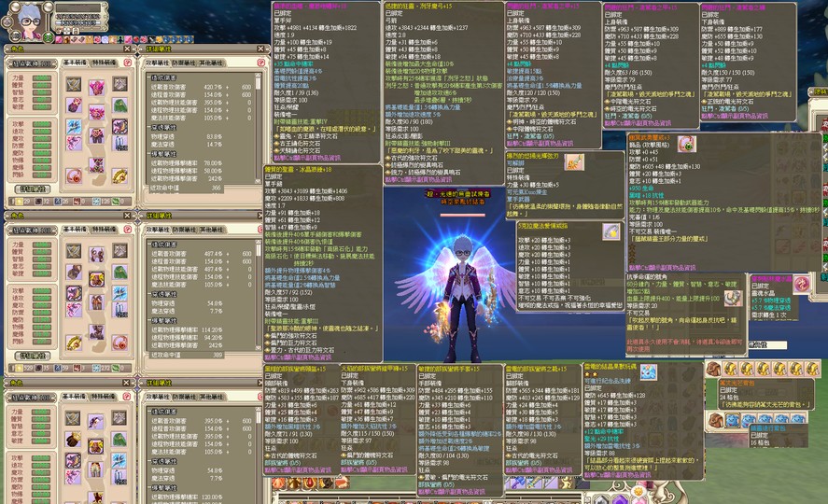The width and height of the screenshot is (828, 504).
Task: Collapse the 爆擊屬性 section in topmost detail window
Action: pyautogui.click(x=149, y=153)
